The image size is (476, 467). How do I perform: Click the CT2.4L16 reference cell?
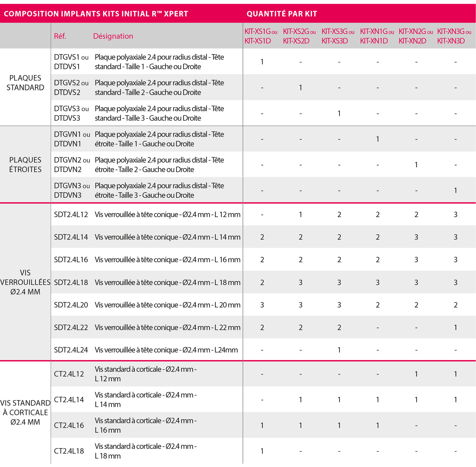coord(69,425)
